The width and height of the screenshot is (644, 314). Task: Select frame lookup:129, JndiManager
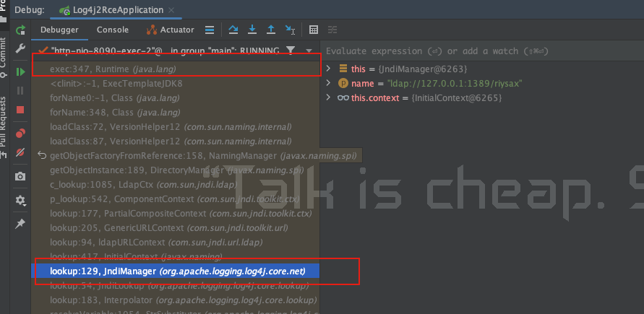click(x=176, y=271)
